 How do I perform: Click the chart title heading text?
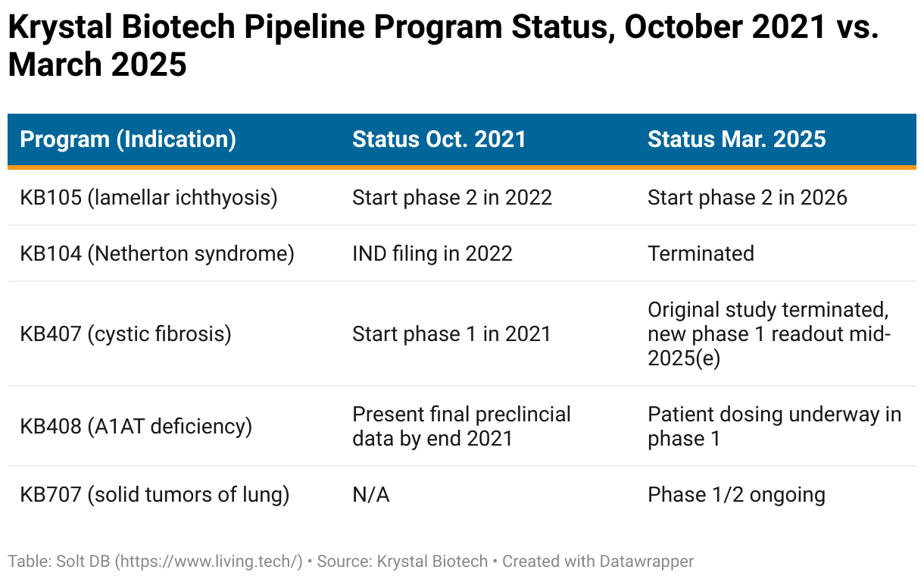pyautogui.click(x=444, y=45)
